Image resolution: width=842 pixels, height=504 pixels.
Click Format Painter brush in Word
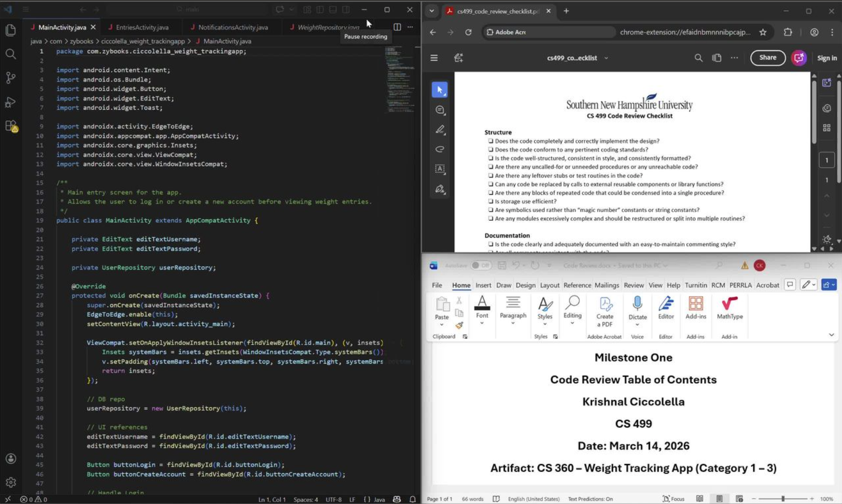(x=459, y=326)
